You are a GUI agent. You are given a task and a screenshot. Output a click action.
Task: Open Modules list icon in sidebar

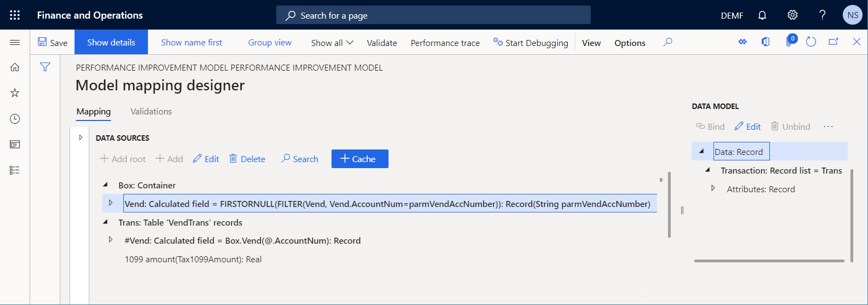[15, 170]
